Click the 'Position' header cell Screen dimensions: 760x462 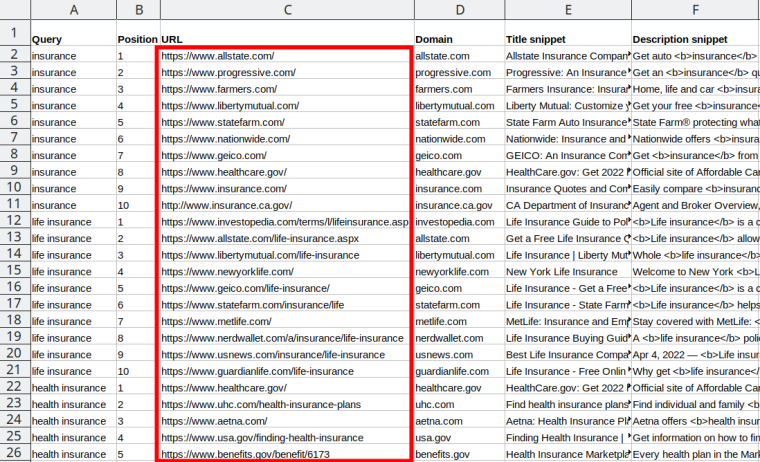point(139,33)
